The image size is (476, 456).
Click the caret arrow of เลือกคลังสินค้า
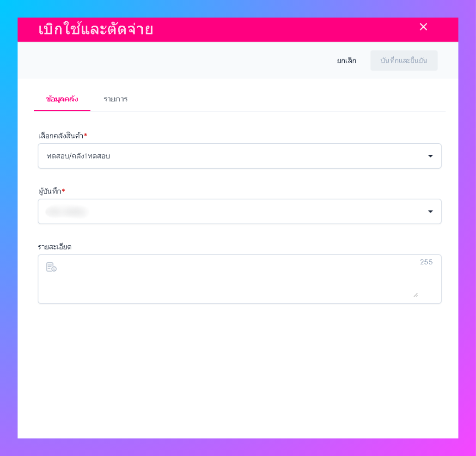tap(430, 156)
